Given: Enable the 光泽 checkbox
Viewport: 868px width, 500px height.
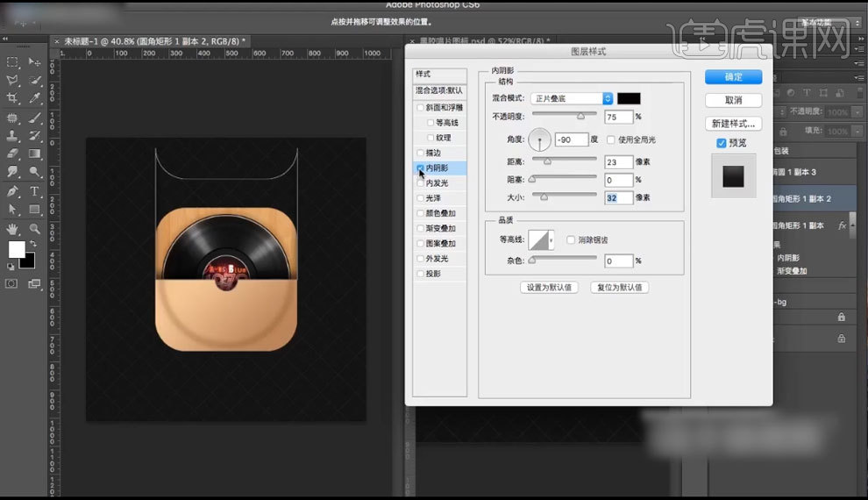Looking at the screenshot, I should [420, 197].
